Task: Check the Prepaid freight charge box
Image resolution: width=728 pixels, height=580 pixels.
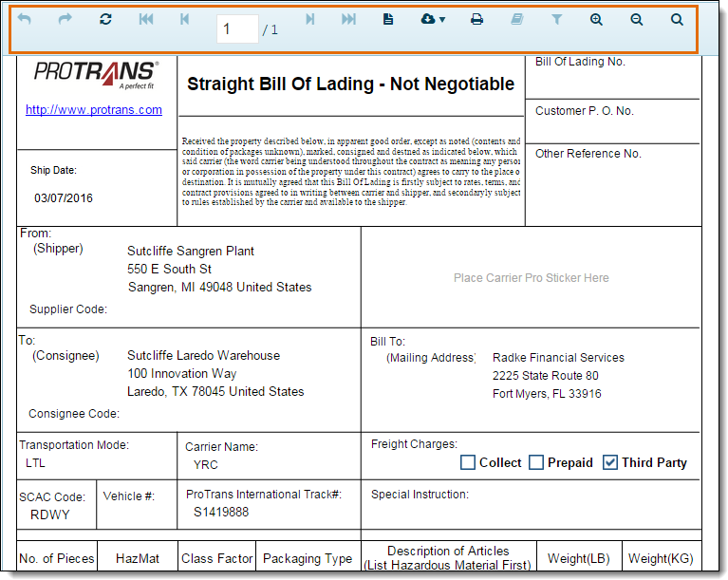Action: [x=536, y=462]
